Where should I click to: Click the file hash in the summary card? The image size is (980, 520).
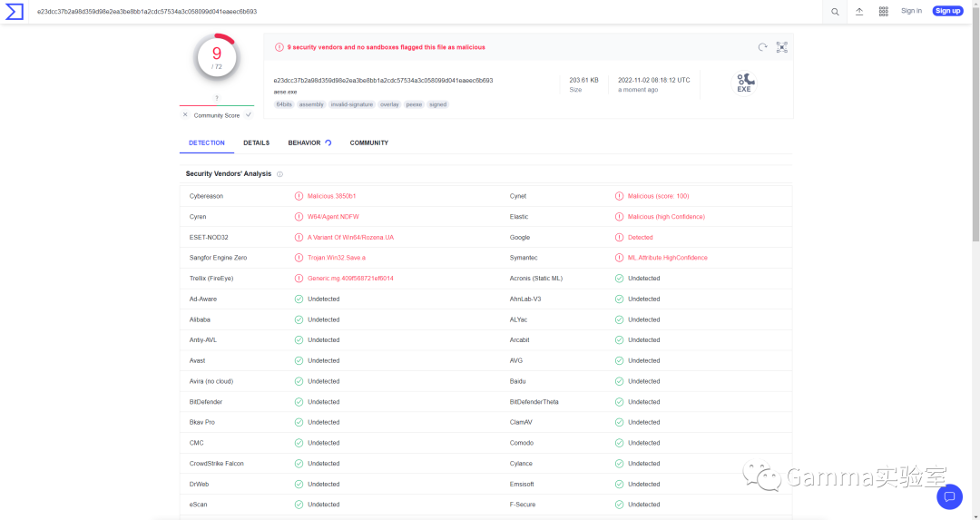pyautogui.click(x=383, y=81)
